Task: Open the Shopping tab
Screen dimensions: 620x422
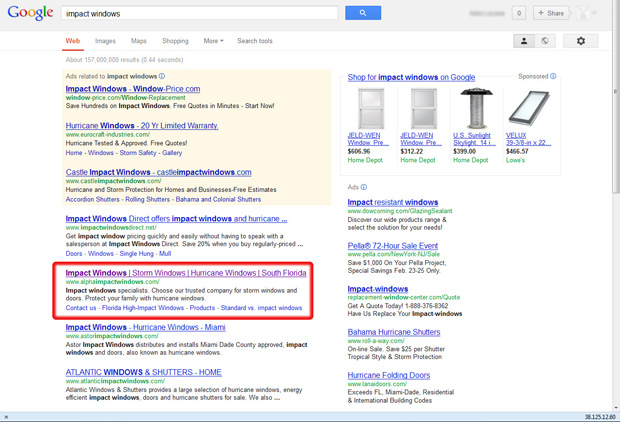Action: pyautogui.click(x=175, y=41)
